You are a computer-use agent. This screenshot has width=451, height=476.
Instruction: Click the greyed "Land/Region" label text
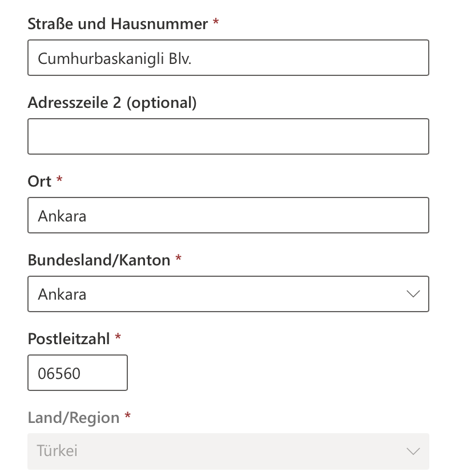pos(73,418)
